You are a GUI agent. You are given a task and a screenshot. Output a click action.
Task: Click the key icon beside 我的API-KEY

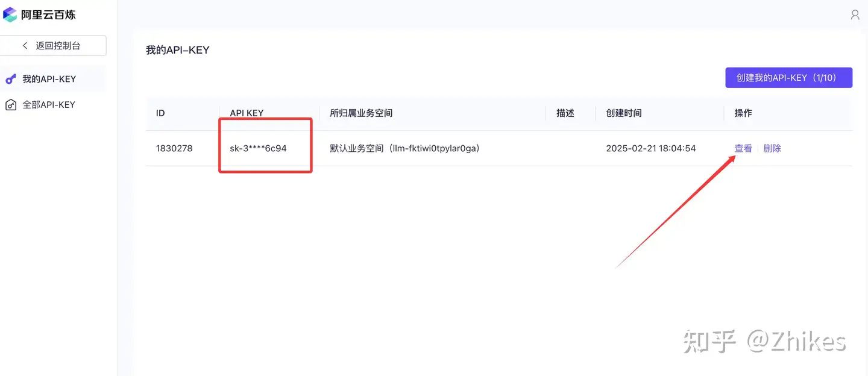click(x=11, y=79)
